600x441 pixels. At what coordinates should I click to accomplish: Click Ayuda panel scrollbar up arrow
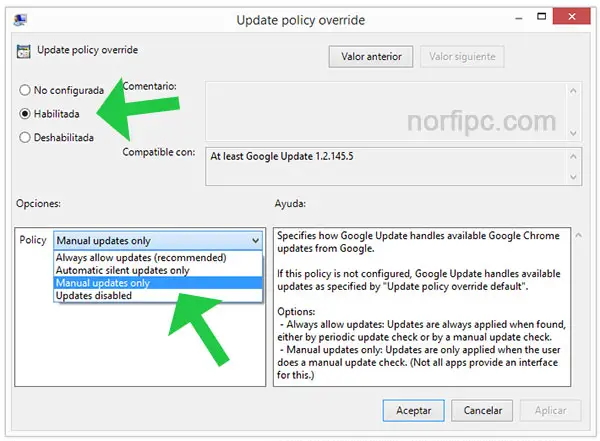click(579, 235)
